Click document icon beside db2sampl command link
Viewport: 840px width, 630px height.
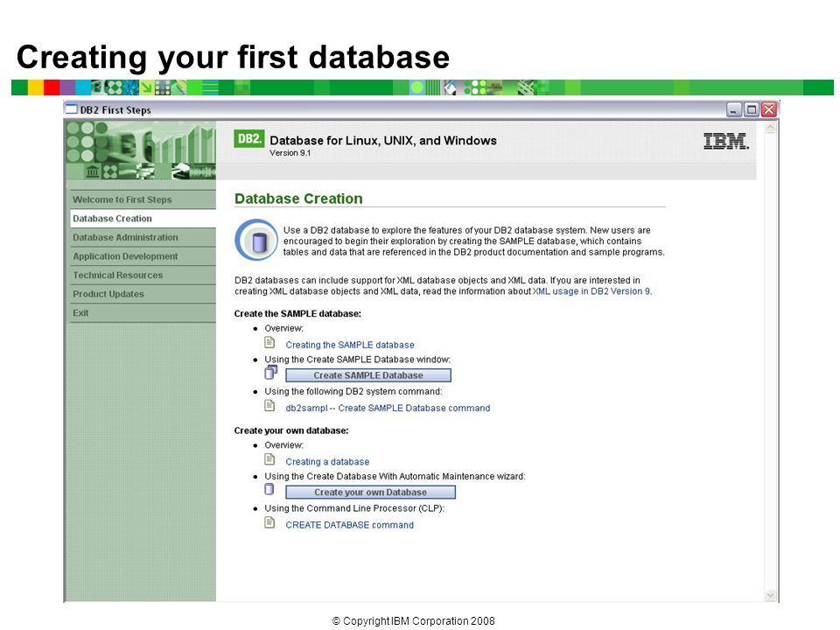click(x=270, y=405)
